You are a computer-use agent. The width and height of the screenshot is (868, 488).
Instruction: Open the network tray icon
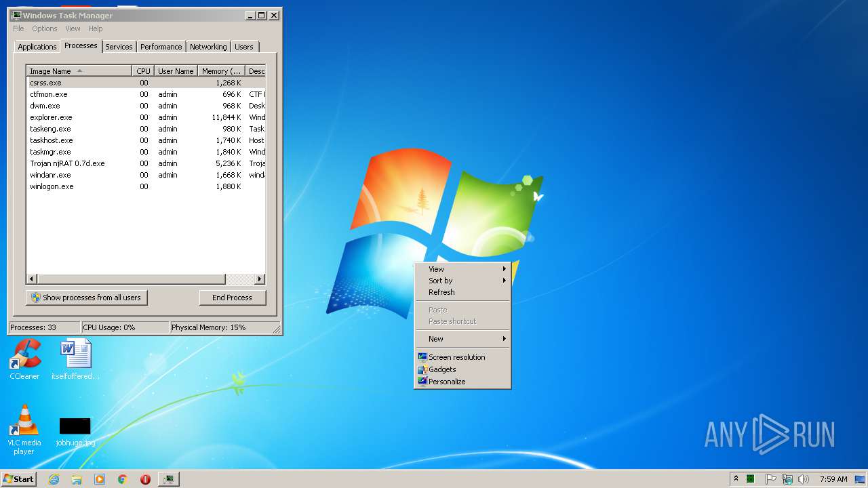tap(787, 479)
